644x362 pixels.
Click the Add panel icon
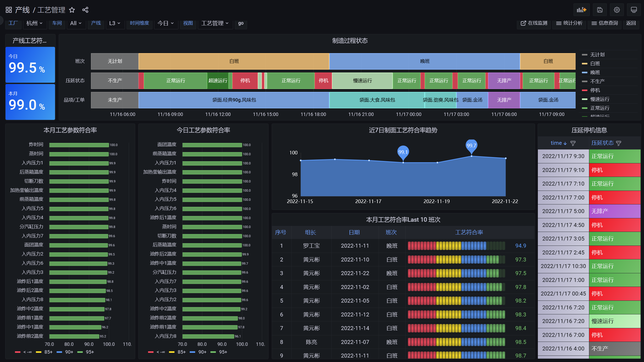coord(581,10)
